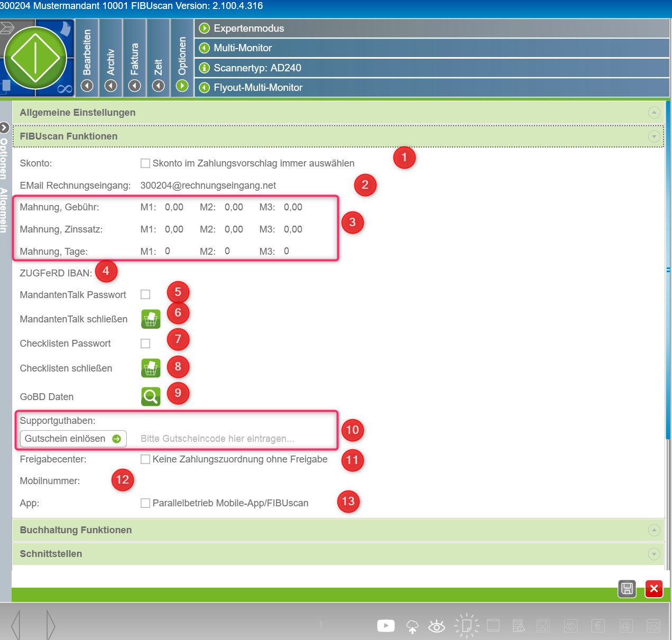Image resolution: width=672 pixels, height=640 pixels.
Task: Tick the MandantenTalk Passwort checkbox
Action: coord(145,294)
